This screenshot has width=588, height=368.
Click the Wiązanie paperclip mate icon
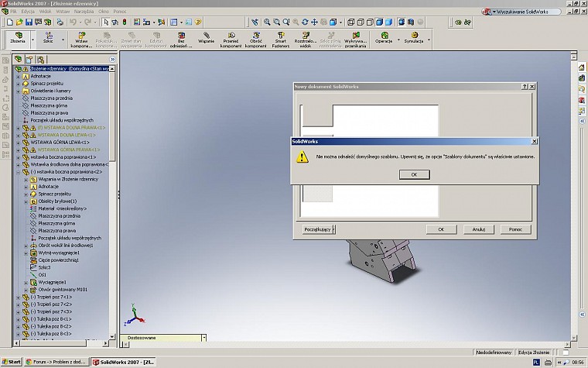[206, 38]
